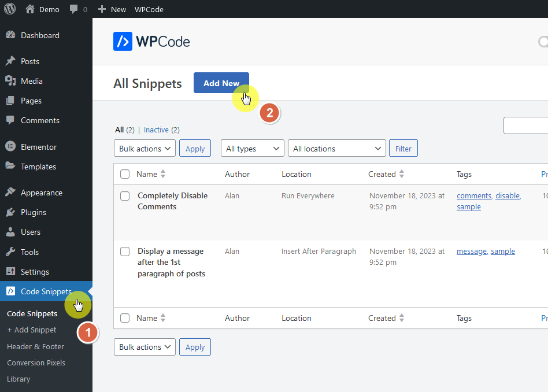
Task: Click the message tag link
Action: tap(472, 252)
